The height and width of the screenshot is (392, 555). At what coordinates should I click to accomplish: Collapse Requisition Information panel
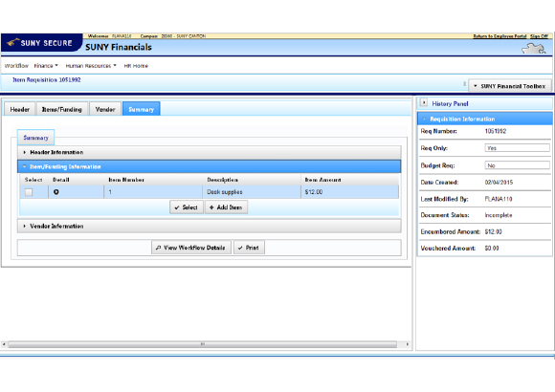pyautogui.click(x=484, y=119)
